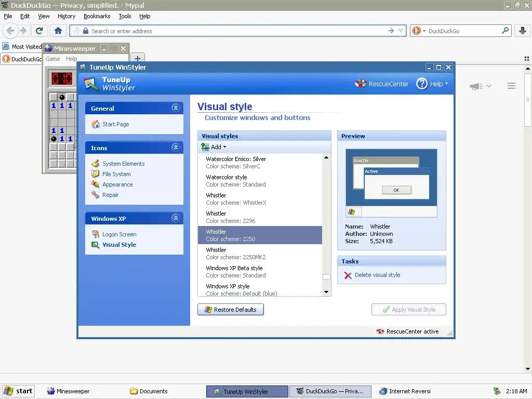Select the Visual Style page
The width and height of the screenshot is (532, 399).
point(119,245)
